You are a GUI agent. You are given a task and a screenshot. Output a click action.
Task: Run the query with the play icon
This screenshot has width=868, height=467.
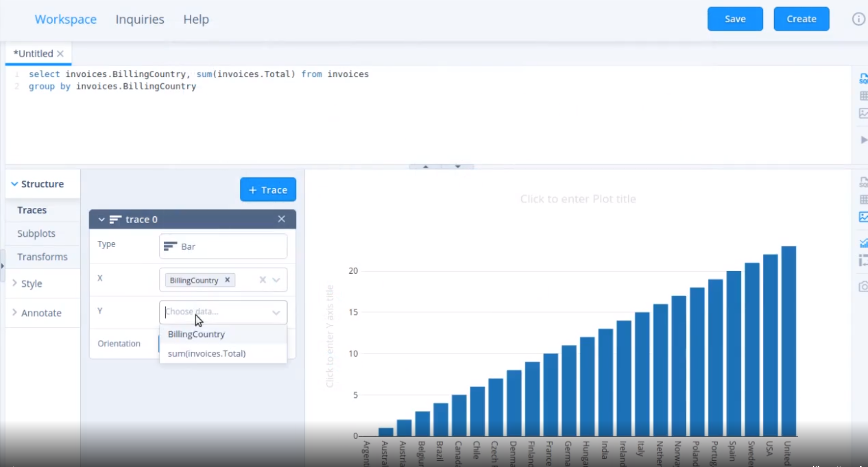(863, 140)
